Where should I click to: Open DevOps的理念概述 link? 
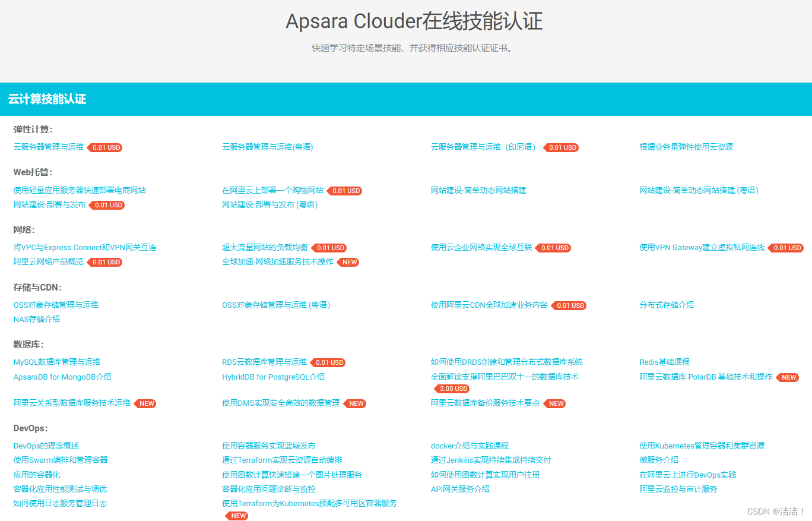46,446
